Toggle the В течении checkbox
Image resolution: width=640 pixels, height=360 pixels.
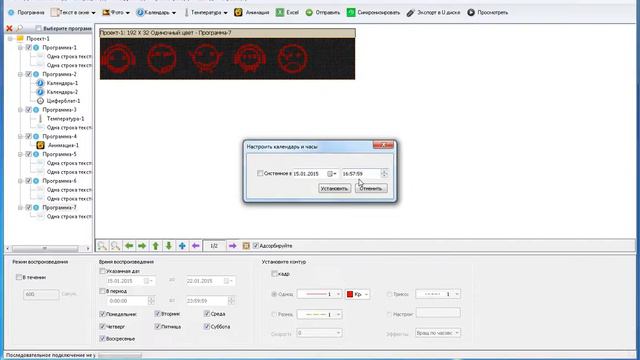(x=19, y=277)
